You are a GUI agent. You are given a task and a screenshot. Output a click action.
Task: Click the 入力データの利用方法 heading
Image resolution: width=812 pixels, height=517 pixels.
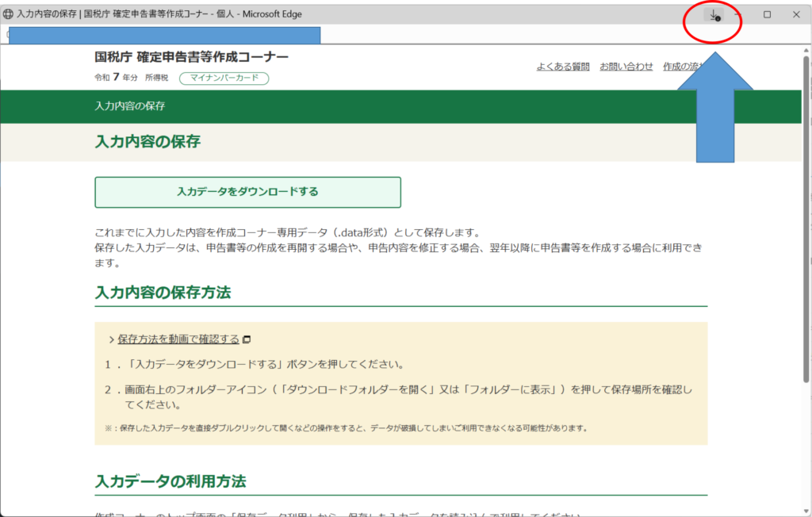point(170,481)
